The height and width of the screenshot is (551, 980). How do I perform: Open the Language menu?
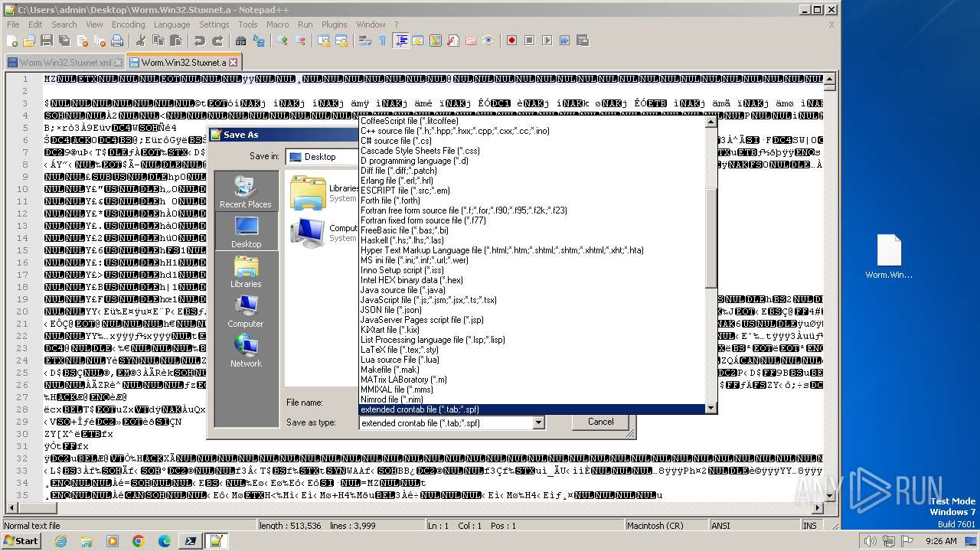point(171,24)
